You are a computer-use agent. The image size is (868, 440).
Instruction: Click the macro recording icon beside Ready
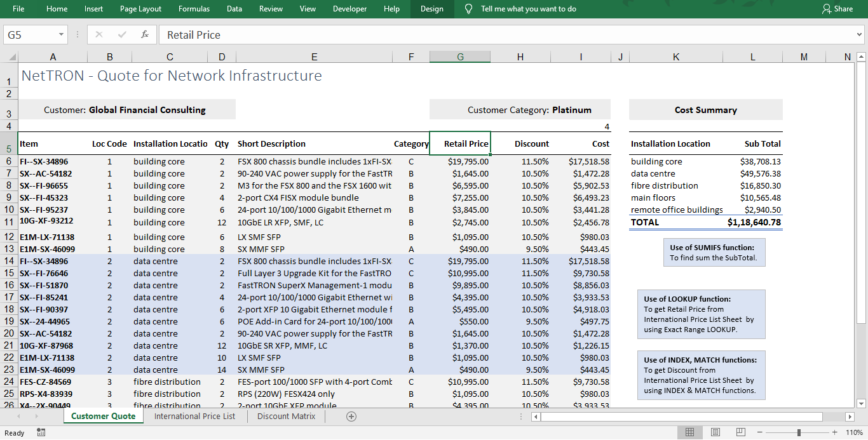[41, 432]
